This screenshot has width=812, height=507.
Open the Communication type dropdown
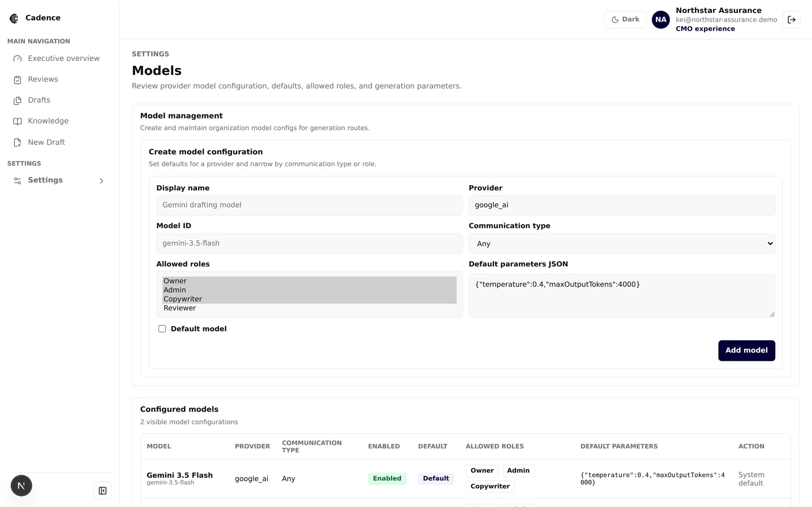point(621,243)
